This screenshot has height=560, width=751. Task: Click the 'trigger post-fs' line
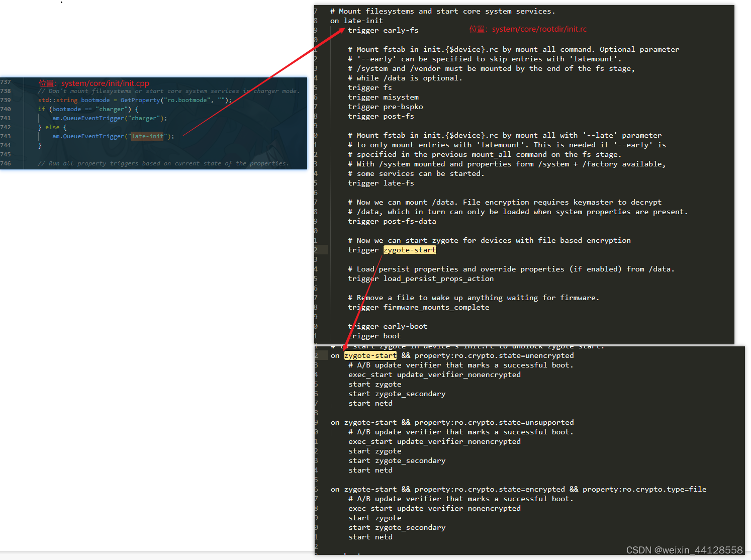381,116
